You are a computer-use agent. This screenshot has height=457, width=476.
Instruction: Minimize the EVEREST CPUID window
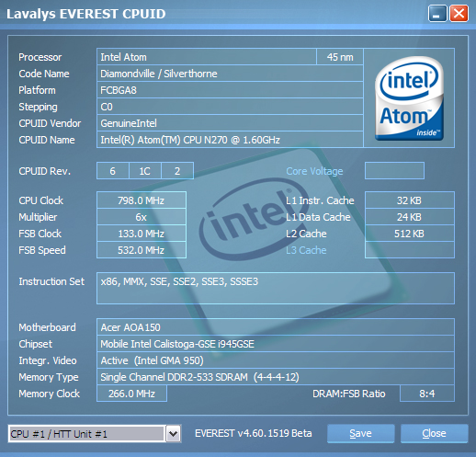(437, 14)
